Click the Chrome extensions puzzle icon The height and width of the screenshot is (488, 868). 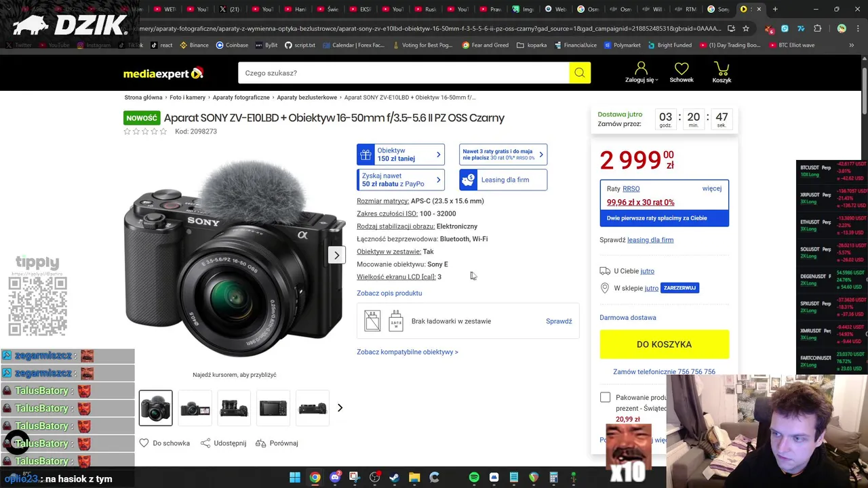(817, 28)
